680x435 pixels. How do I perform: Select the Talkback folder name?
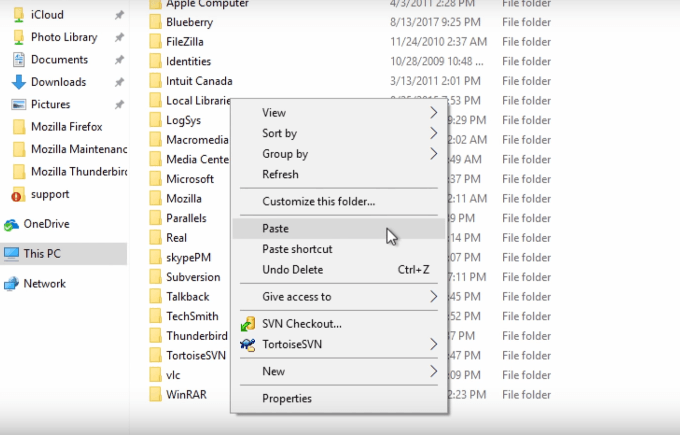(x=188, y=297)
